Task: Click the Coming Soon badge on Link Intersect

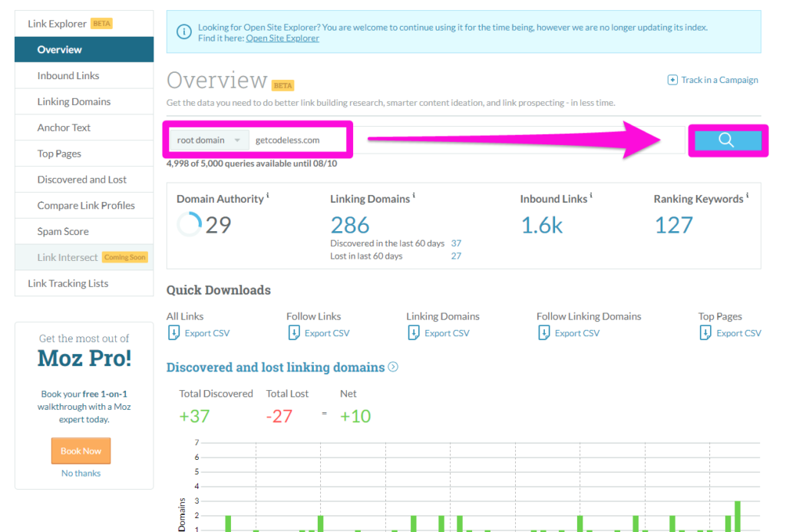Action: 125,257
